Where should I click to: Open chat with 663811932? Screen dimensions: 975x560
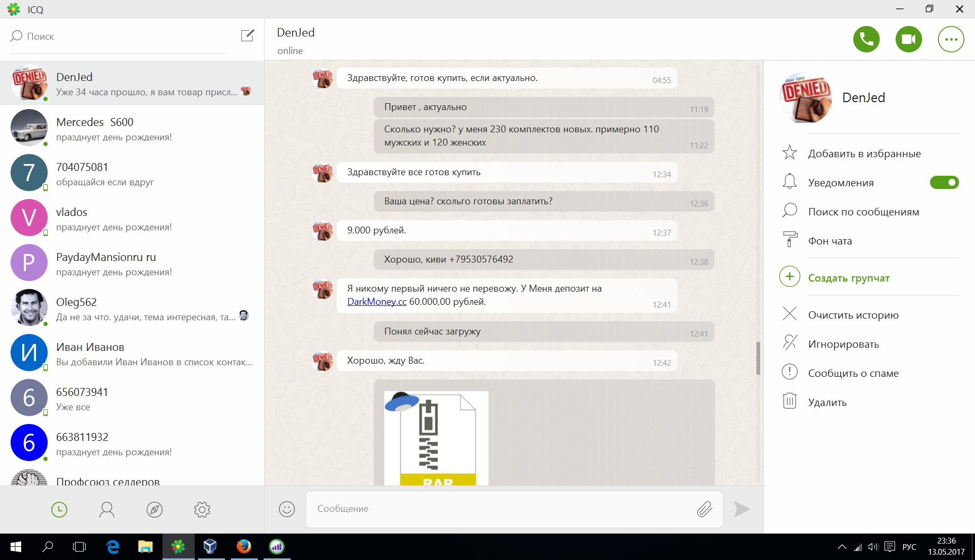[x=132, y=443]
